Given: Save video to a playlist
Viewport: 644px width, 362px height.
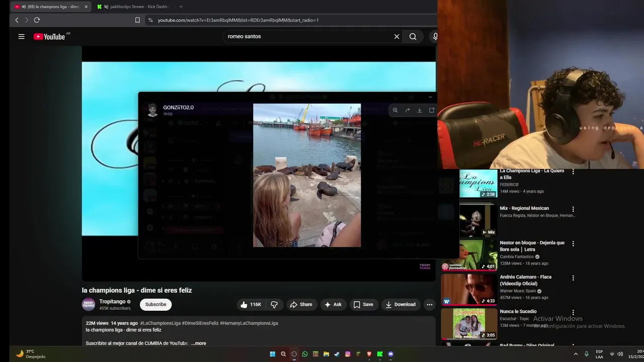Looking at the screenshot, I should tap(363, 304).
